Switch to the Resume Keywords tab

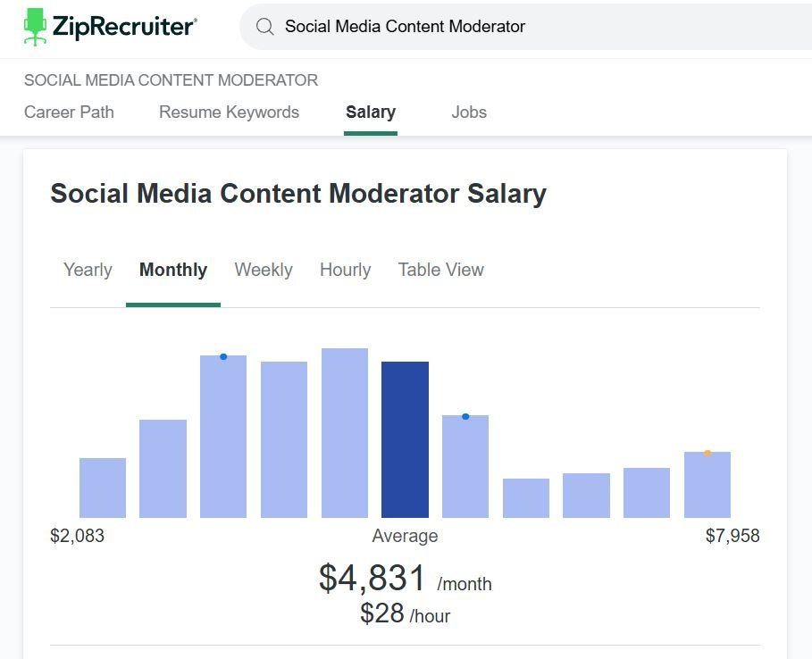229,113
